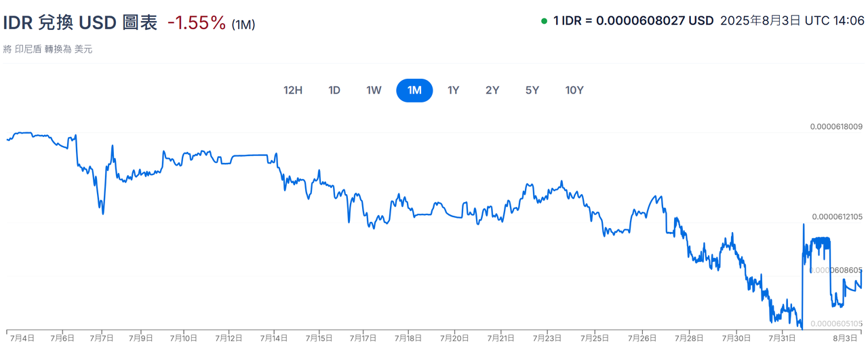Click the 0.0000618009 y-axis label

836,126
